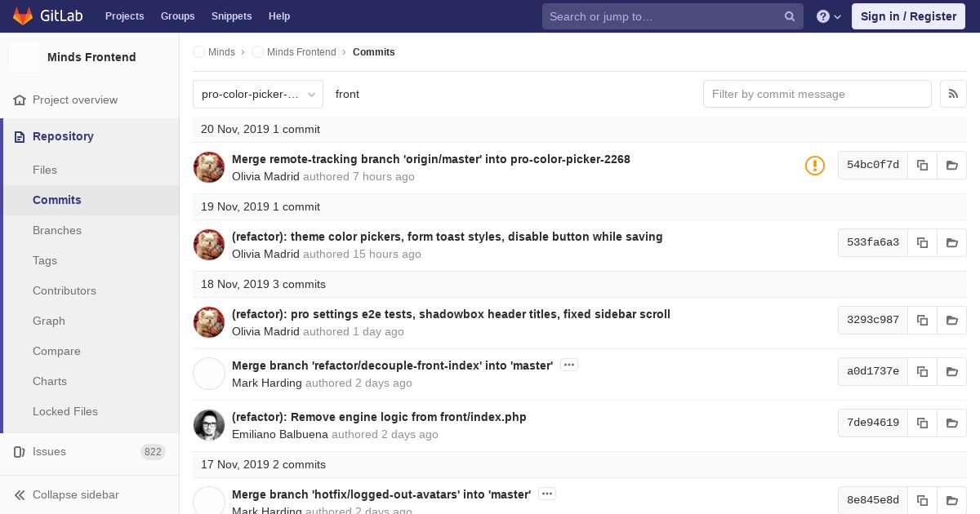Open the pro-color-picker branch dropdown

click(x=257, y=94)
